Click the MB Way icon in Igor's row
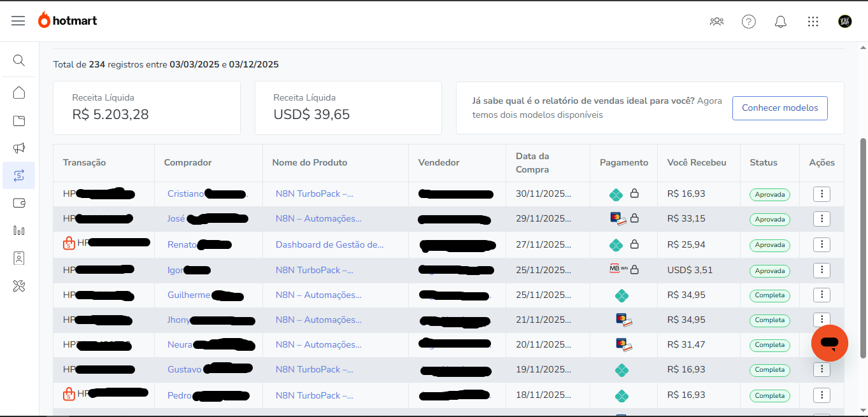Viewport: 868px width, 417px height. tap(618, 269)
